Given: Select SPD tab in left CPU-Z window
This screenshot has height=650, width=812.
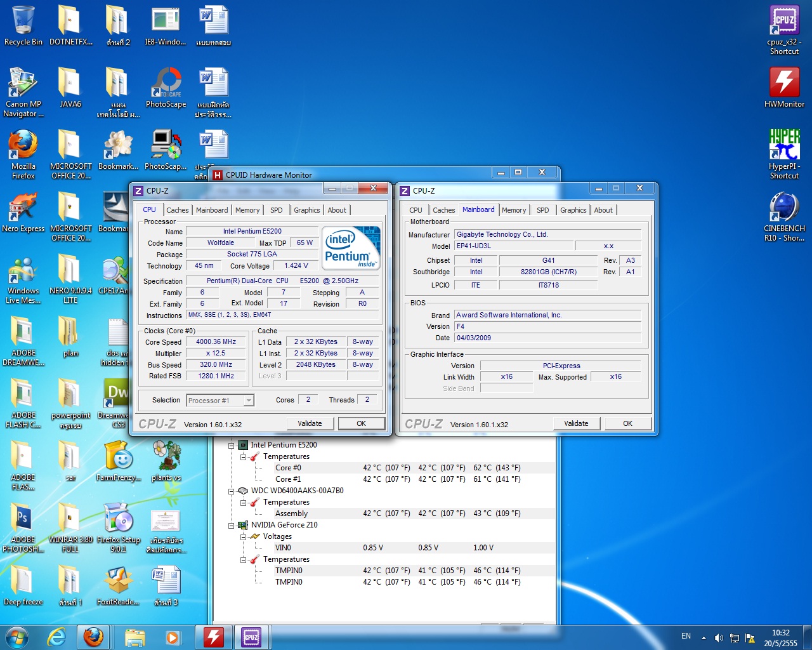Looking at the screenshot, I should point(276,210).
